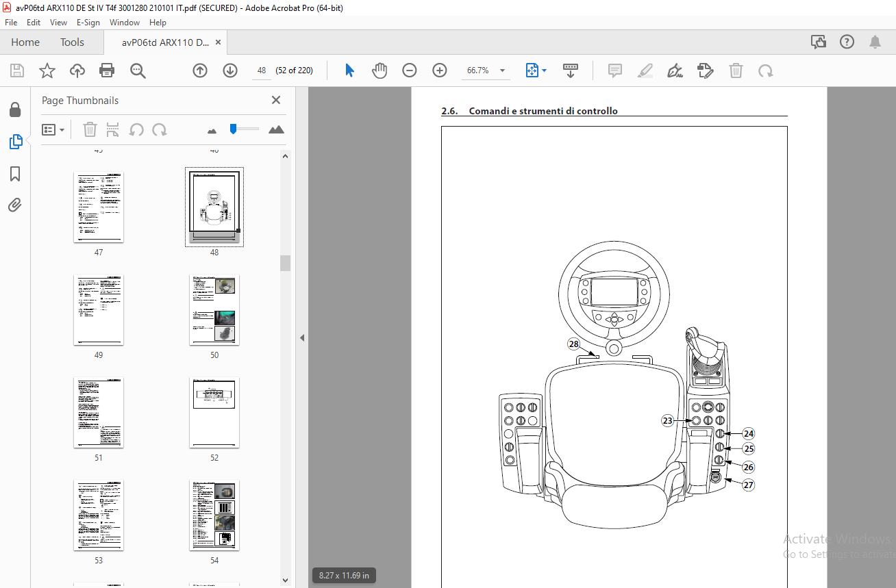896x588 pixels.
Task: Go to next page with down arrow
Action: coord(230,71)
